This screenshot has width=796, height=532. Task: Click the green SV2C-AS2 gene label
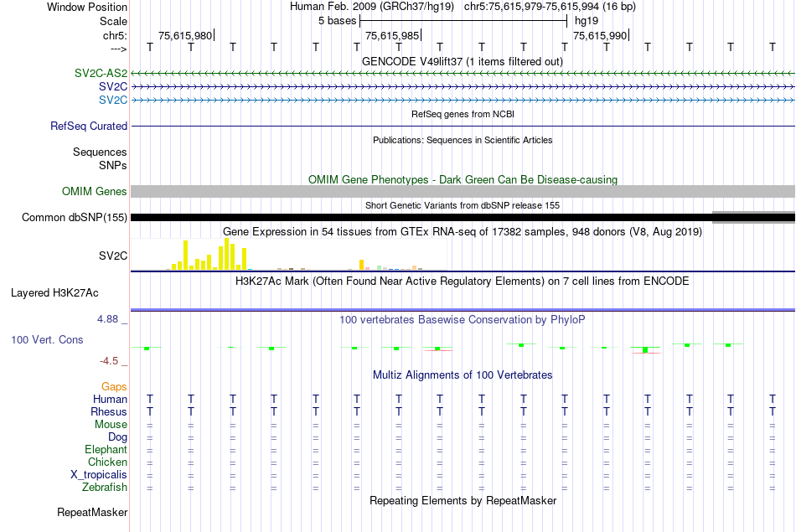(101, 73)
